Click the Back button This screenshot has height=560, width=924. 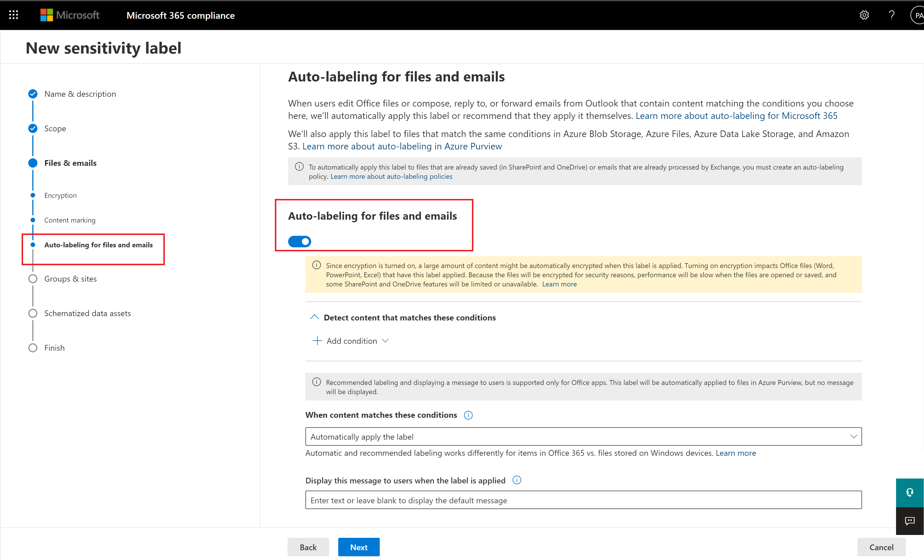[x=308, y=547]
